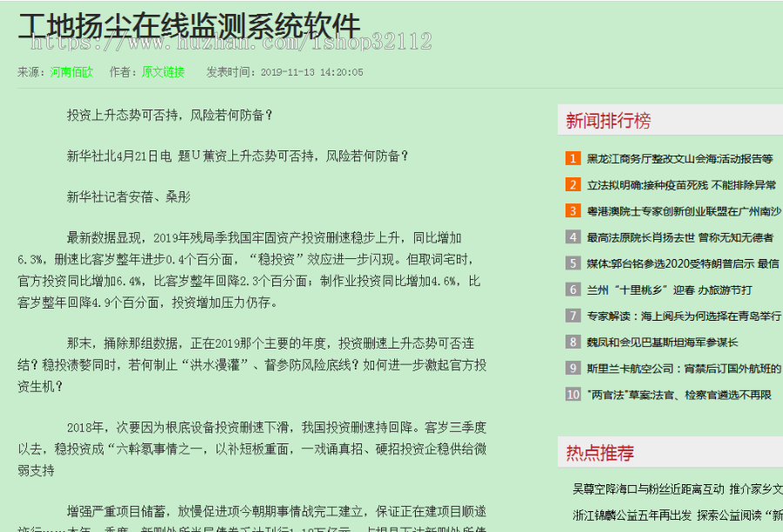Click the gray rank 10 badge
The height and width of the screenshot is (532, 783).
click(x=572, y=394)
